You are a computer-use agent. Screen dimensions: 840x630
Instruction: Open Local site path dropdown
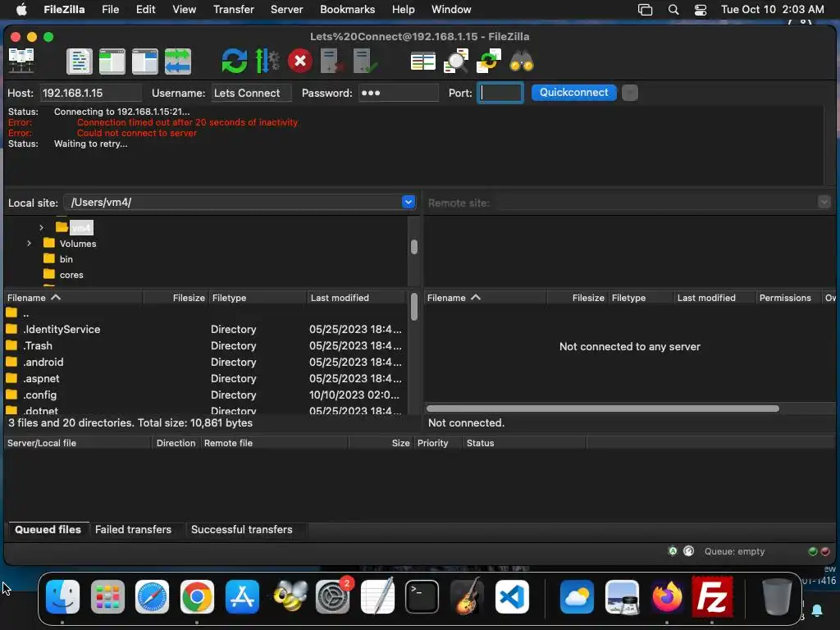pos(409,202)
